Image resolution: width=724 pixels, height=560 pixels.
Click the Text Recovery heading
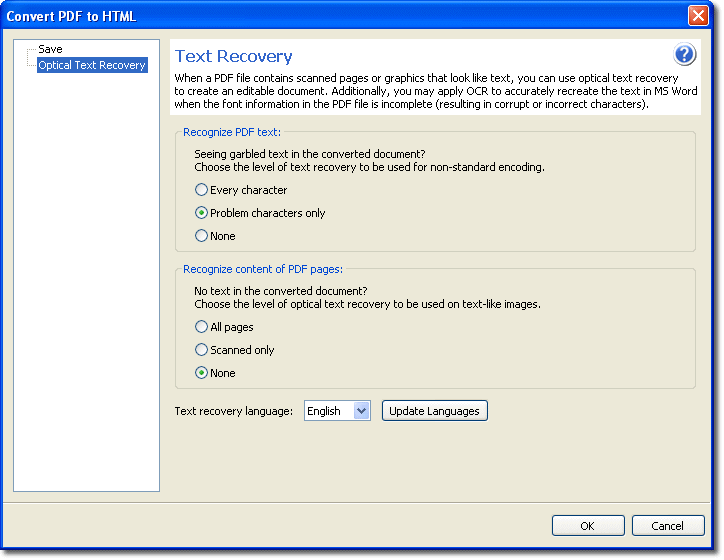(x=233, y=57)
